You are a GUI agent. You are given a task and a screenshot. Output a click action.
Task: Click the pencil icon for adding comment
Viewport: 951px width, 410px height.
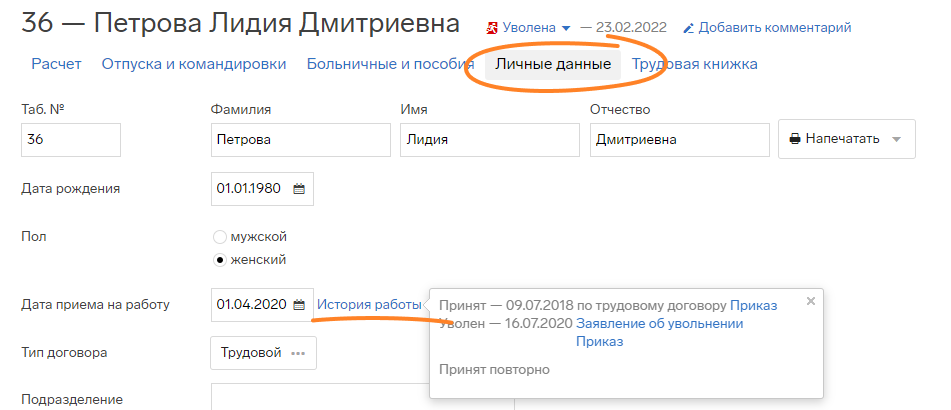tap(688, 28)
